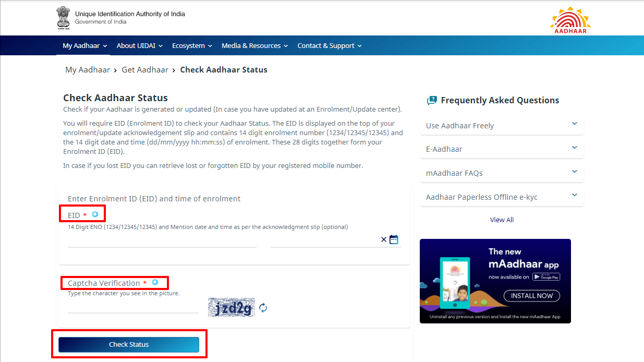Click Unique Identification Authority of India title

130,14
